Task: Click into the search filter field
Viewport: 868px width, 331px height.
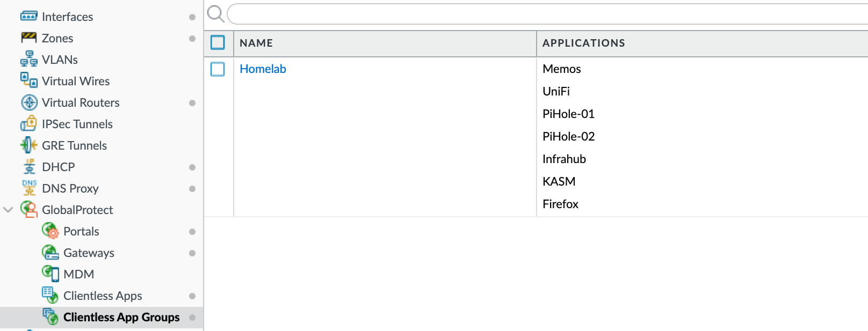Action: [548, 14]
